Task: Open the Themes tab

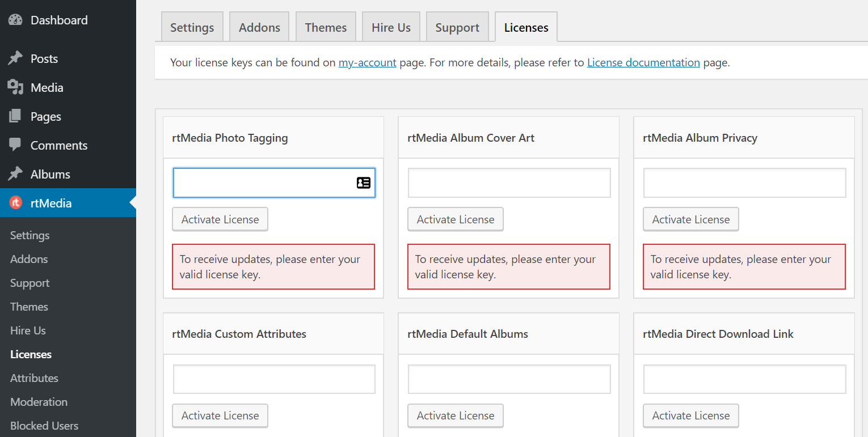Action: click(325, 26)
